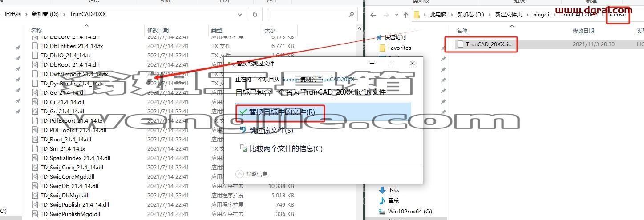Click the TrunCAD20XX destination link in the dialog
The width and height of the screenshot is (644, 220).
[336, 80]
